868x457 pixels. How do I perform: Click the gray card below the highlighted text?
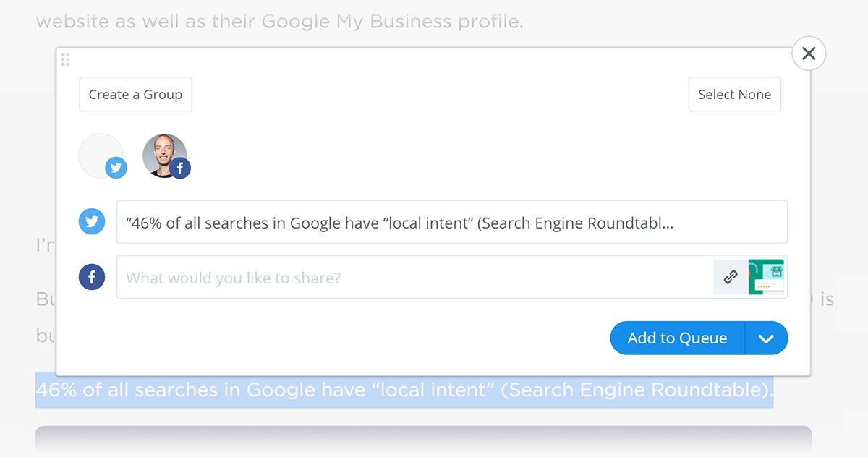pyautogui.click(x=423, y=441)
